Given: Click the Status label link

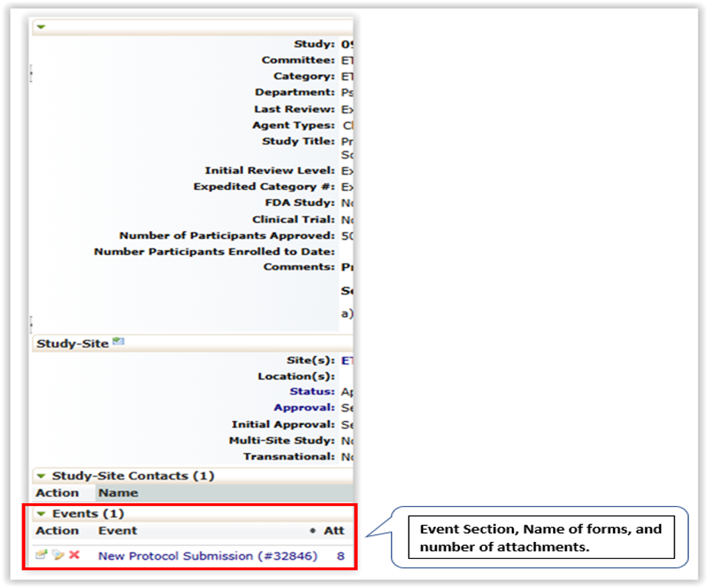Looking at the screenshot, I should click(x=312, y=391).
